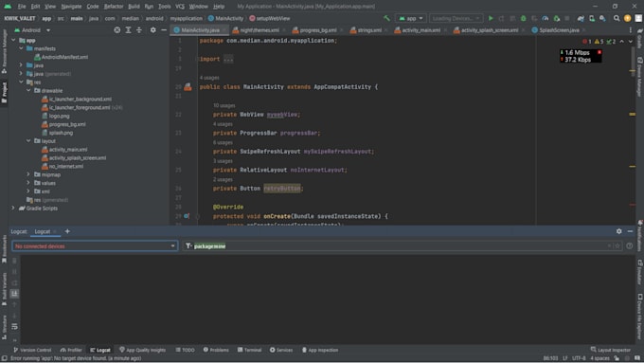
Task: Open Logcat filter help question icon
Action: click(x=629, y=245)
